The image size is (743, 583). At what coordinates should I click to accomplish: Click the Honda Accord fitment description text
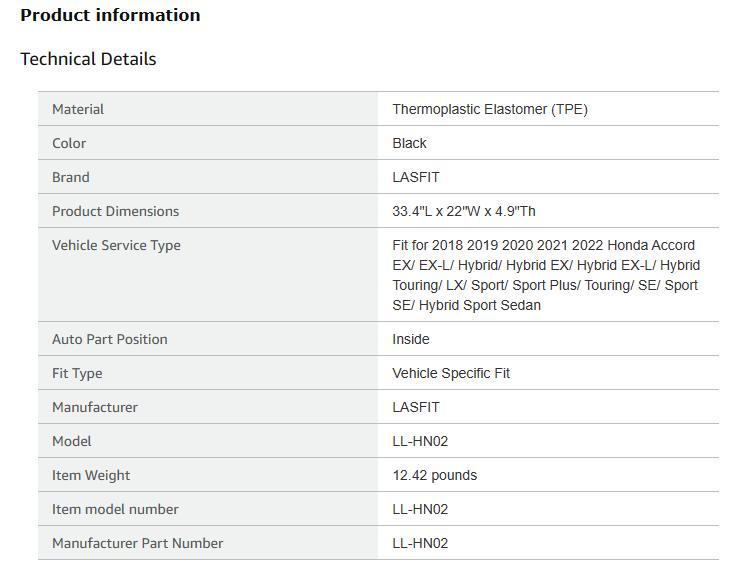click(x=545, y=275)
